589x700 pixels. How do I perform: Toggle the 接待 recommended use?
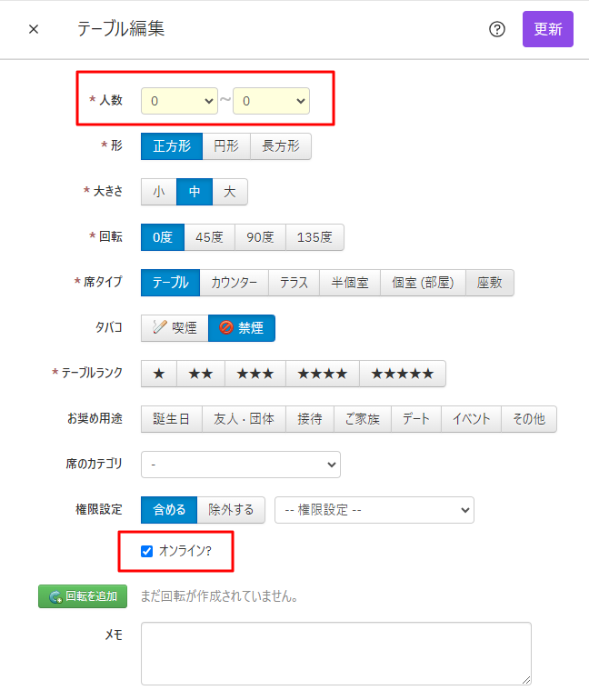click(310, 420)
